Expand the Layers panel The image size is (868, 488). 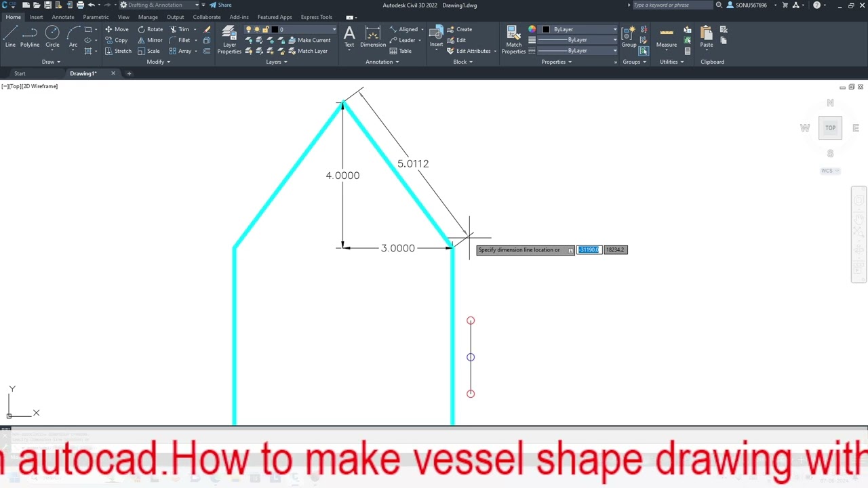(x=277, y=62)
